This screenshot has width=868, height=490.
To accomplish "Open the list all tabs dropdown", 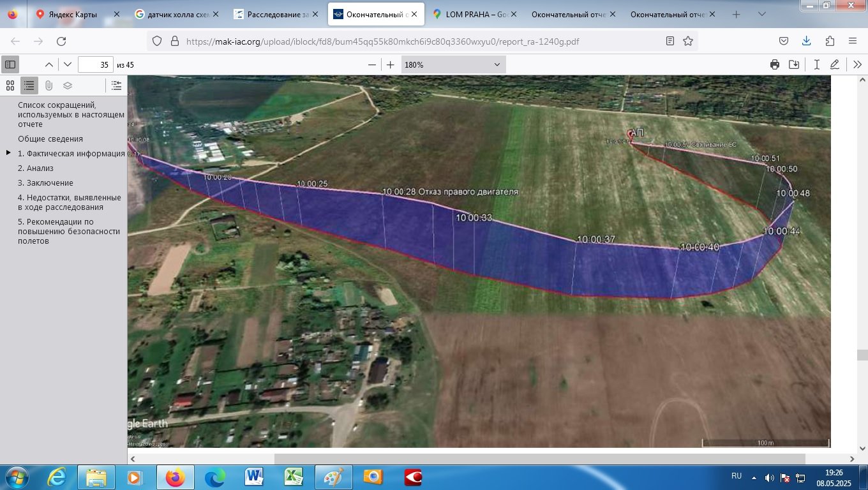I will click(x=761, y=14).
